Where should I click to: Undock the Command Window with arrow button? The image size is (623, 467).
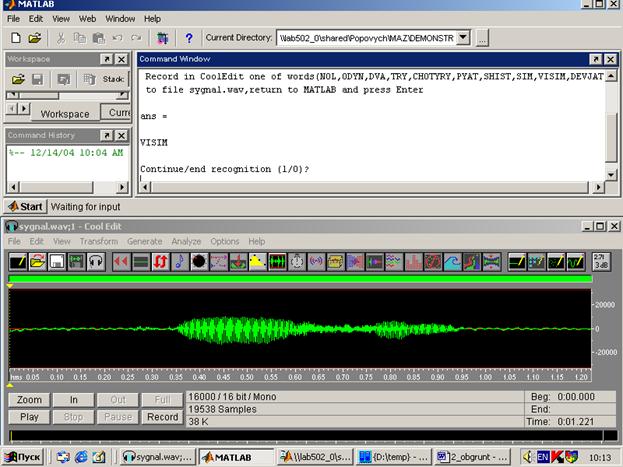coord(595,59)
